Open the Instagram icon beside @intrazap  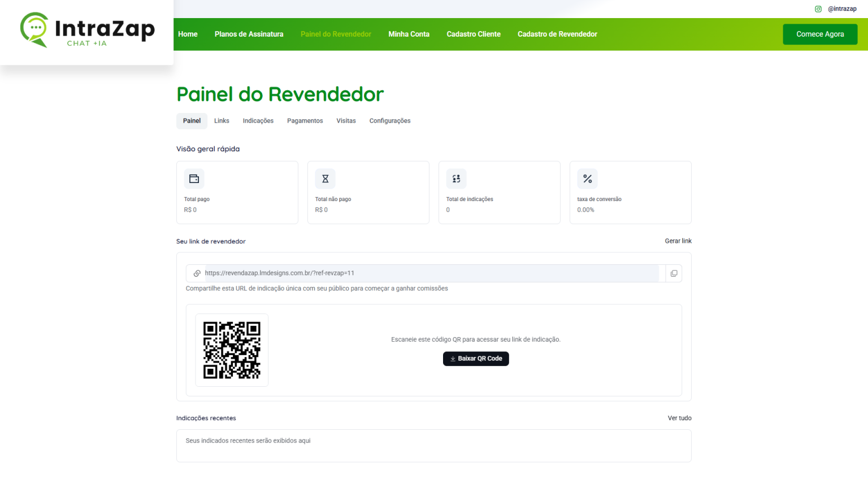coord(818,9)
